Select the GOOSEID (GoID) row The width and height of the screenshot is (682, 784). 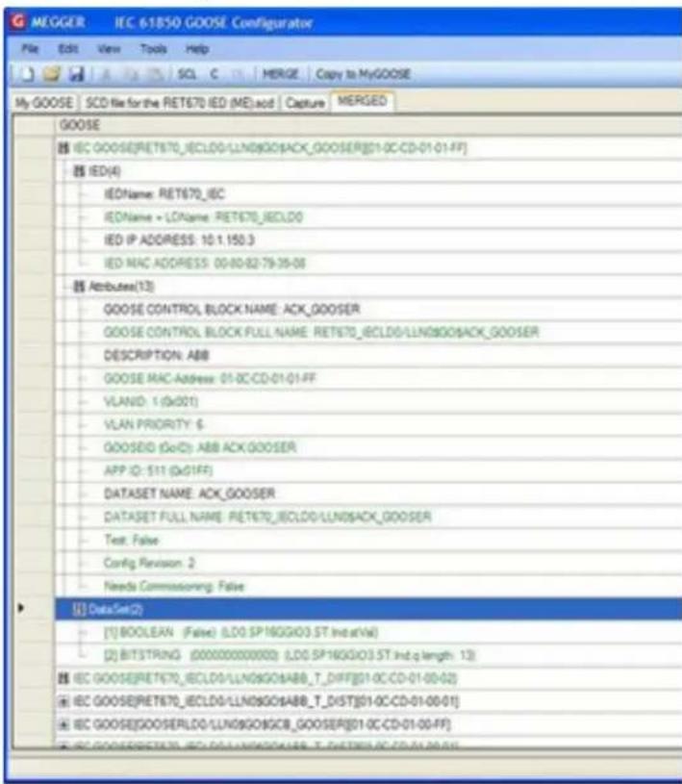(x=368, y=447)
